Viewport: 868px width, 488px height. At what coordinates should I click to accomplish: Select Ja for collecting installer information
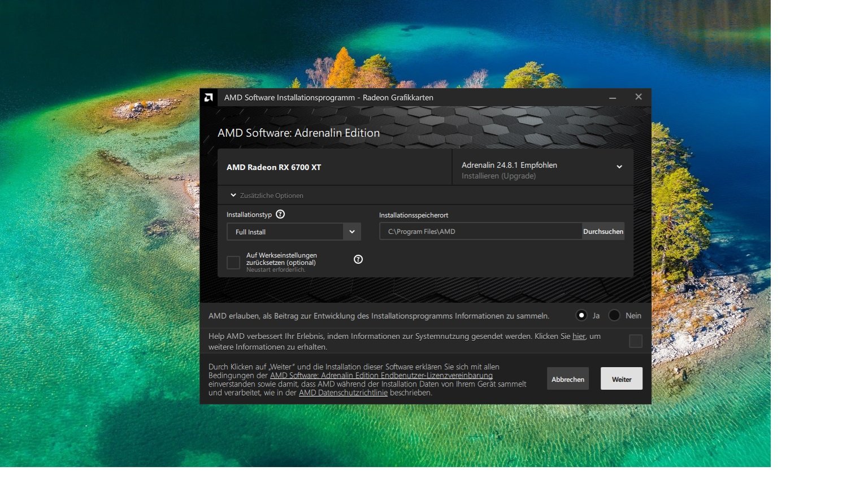pos(581,315)
